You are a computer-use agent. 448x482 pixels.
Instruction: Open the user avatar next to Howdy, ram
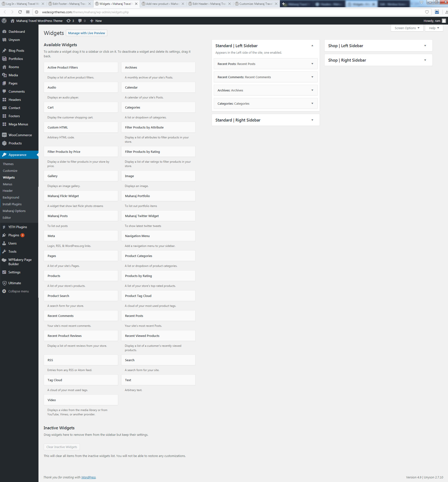click(x=444, y=21)
